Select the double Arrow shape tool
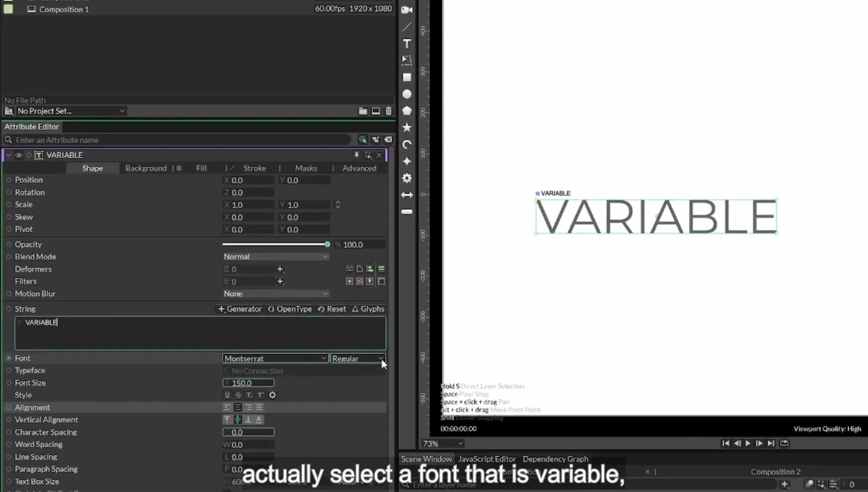868x492 pixels. click(407, 195)
